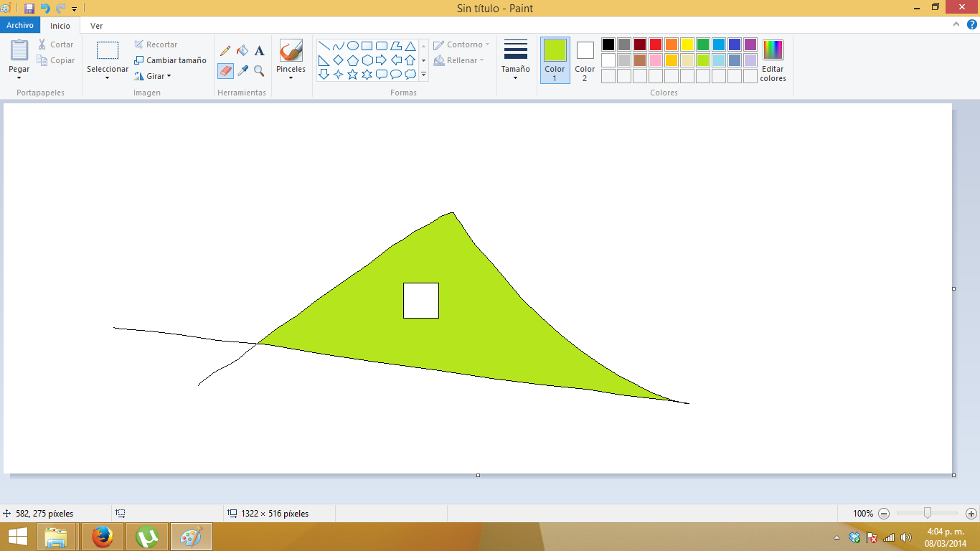Choose the Hexagon shape
980x551 pixels.
(367, 60)
